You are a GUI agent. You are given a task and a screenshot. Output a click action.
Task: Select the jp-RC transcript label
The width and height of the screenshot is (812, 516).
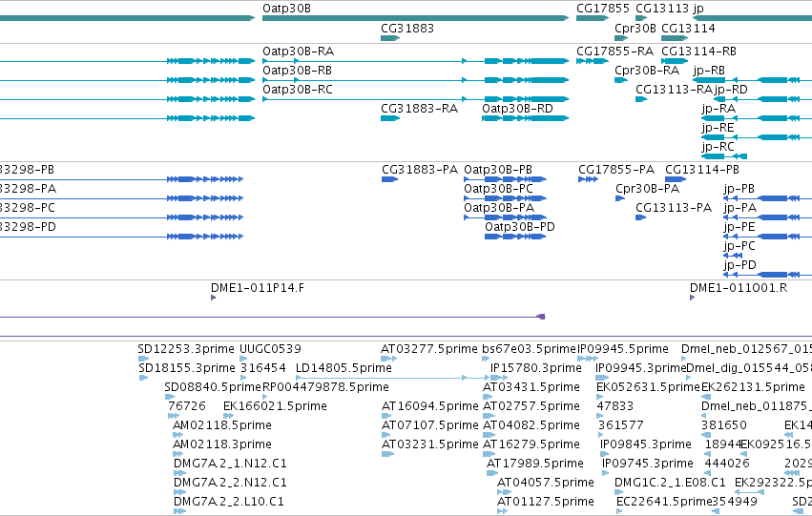[718, 147]
